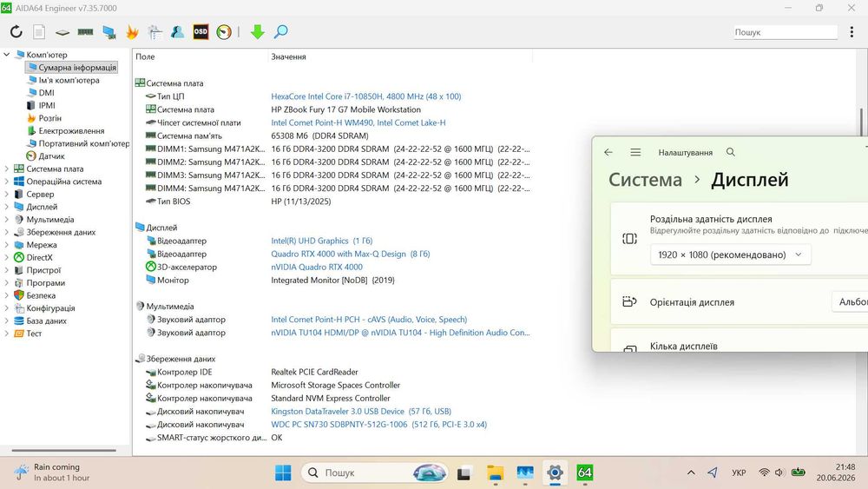868x489 pixels.
Task: Open the OSD panel icon
Action: click(x=201, y=31)
